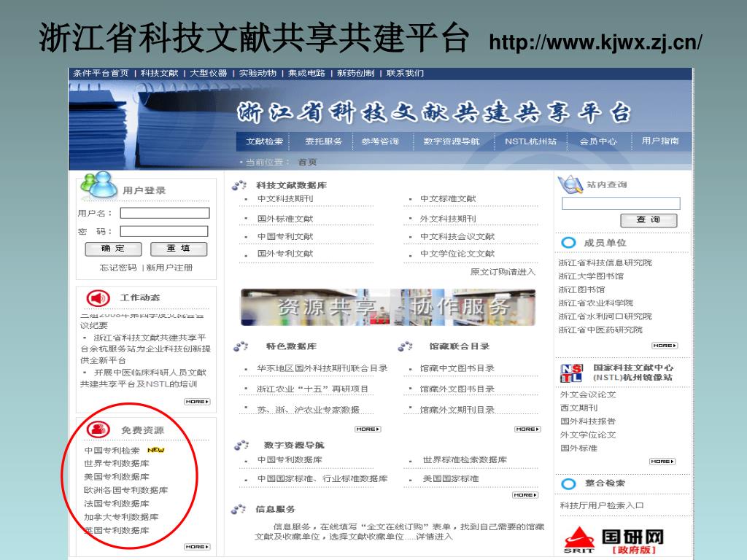Click MORE under 特色数据库
747x560 pixels.
click(x=368, y=429)
